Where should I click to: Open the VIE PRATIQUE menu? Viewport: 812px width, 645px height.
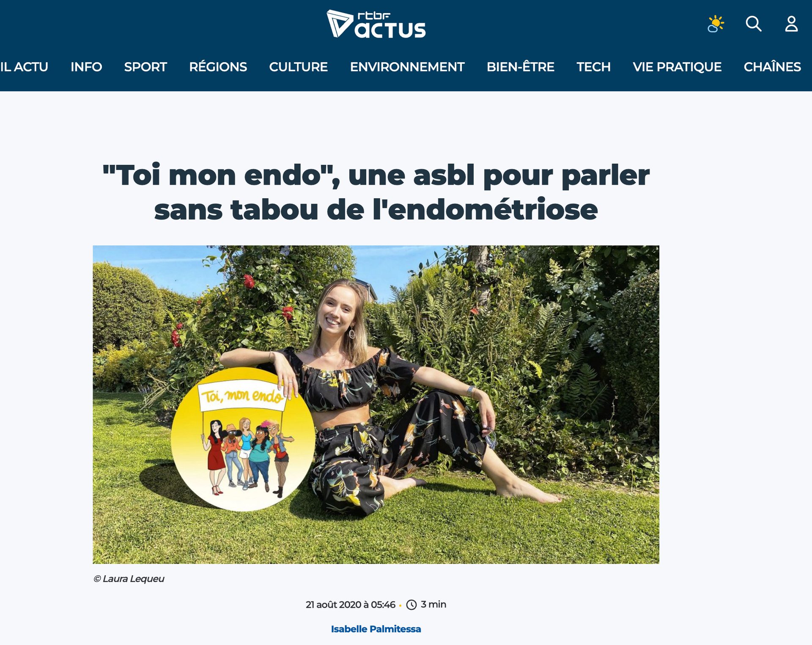[677, 67]
